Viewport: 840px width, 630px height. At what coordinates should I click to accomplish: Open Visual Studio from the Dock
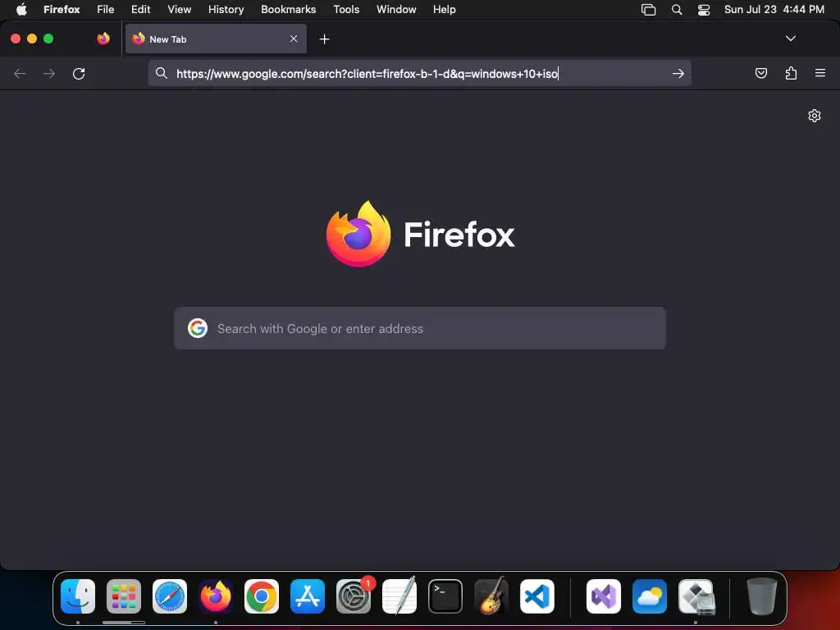[x=604, y=596]
